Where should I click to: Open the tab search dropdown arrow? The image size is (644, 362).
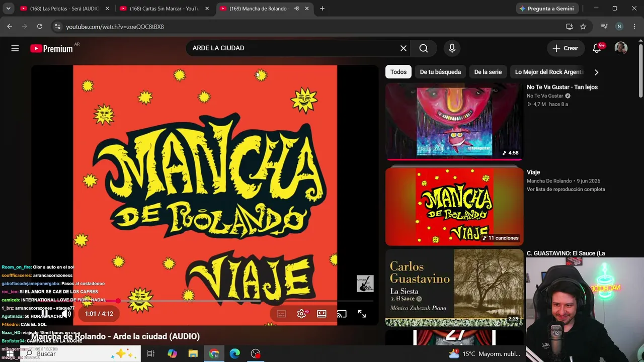tap(8, 9)
